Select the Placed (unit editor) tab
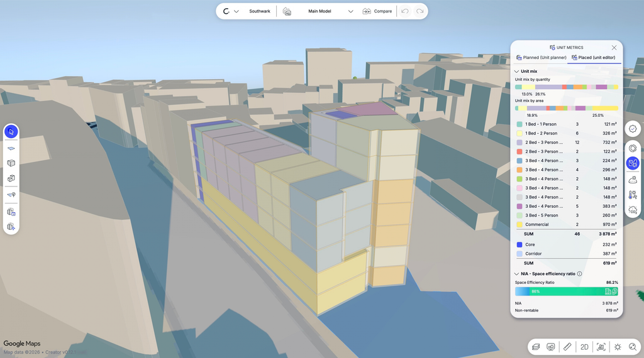Screen dimensions: 644x358 (594, 57)
